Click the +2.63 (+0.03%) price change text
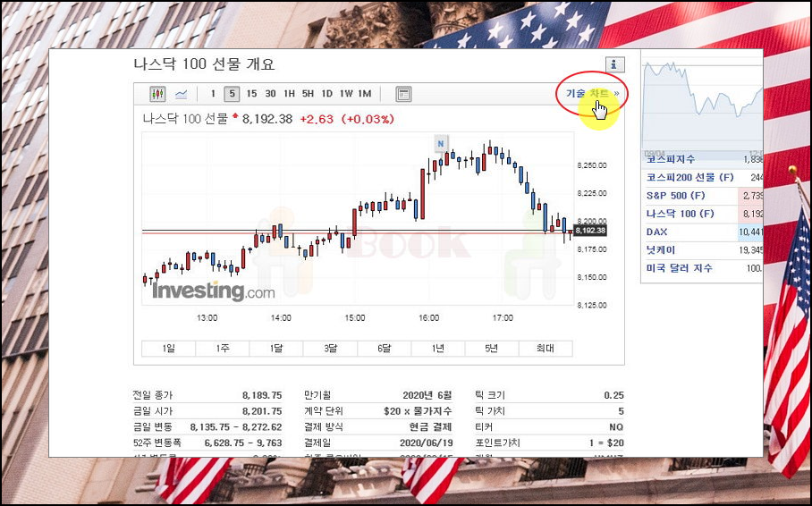This screenshot has width=812, height=506. click(347, 119)
